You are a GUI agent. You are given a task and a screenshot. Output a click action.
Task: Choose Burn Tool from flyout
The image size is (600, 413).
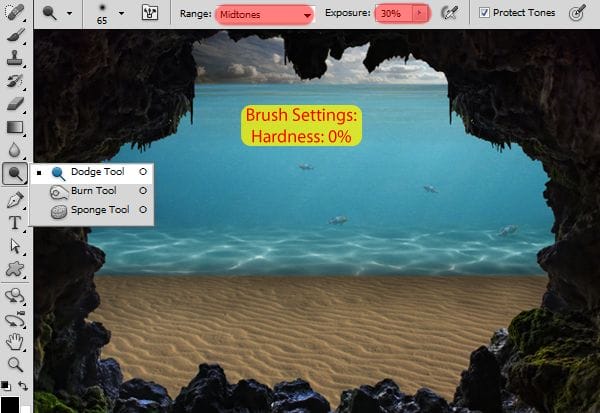pos(92,191)
